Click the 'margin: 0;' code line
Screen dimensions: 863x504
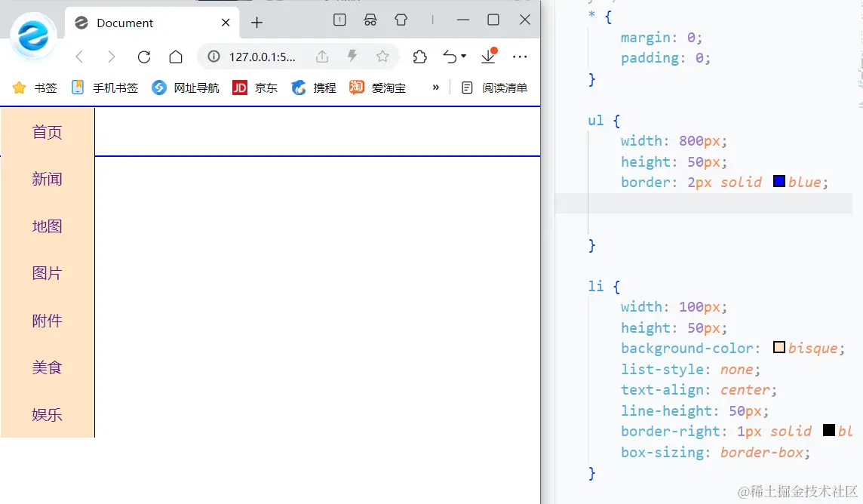(x=662, y=38)
